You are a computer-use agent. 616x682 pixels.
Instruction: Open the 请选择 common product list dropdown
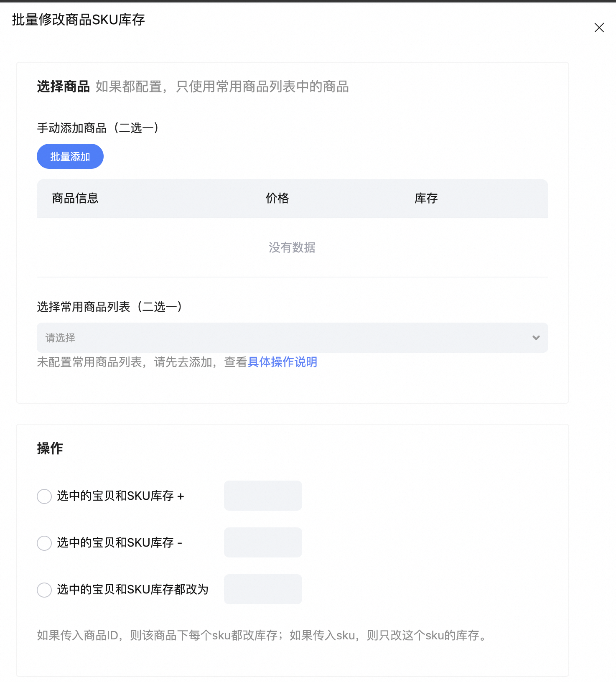pyautogui.click(x=284, y=338)
